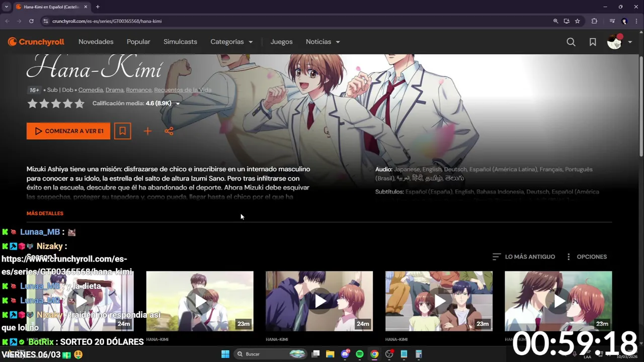Click MÁS DETALLES to expand description
The width and height of the screenshot is (644, 362).
pos(45,214)
